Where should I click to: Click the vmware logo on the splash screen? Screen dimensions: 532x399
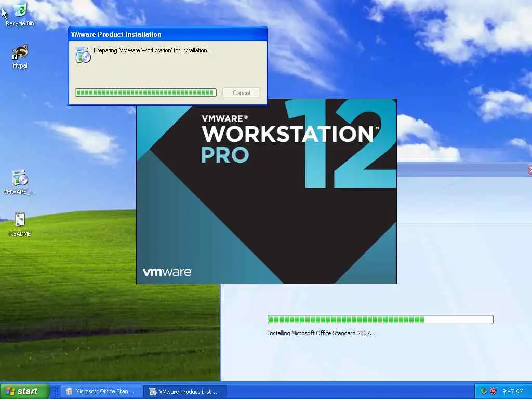167,272
